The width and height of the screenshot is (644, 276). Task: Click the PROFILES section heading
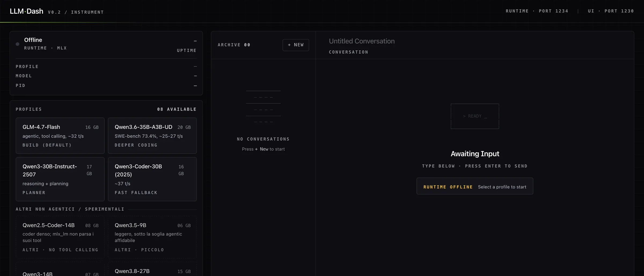29,109
